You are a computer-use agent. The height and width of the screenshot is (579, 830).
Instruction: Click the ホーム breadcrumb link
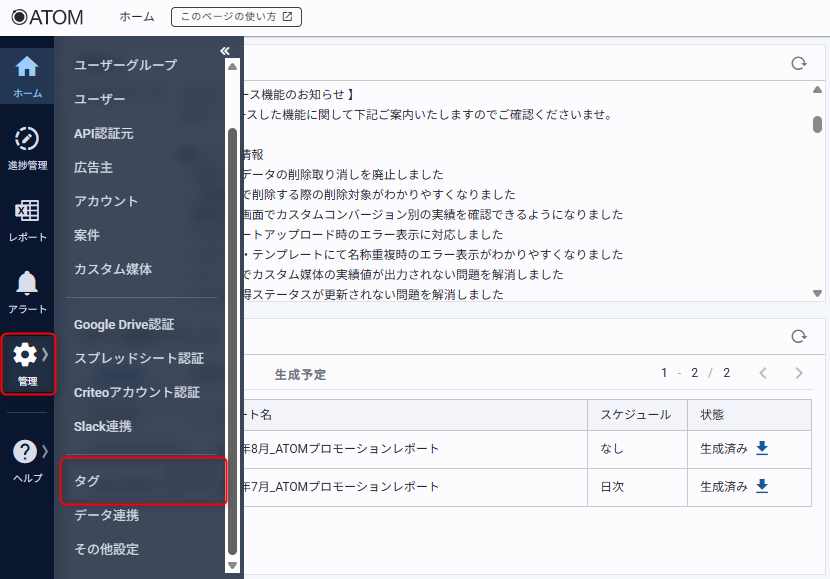(136, 17)
